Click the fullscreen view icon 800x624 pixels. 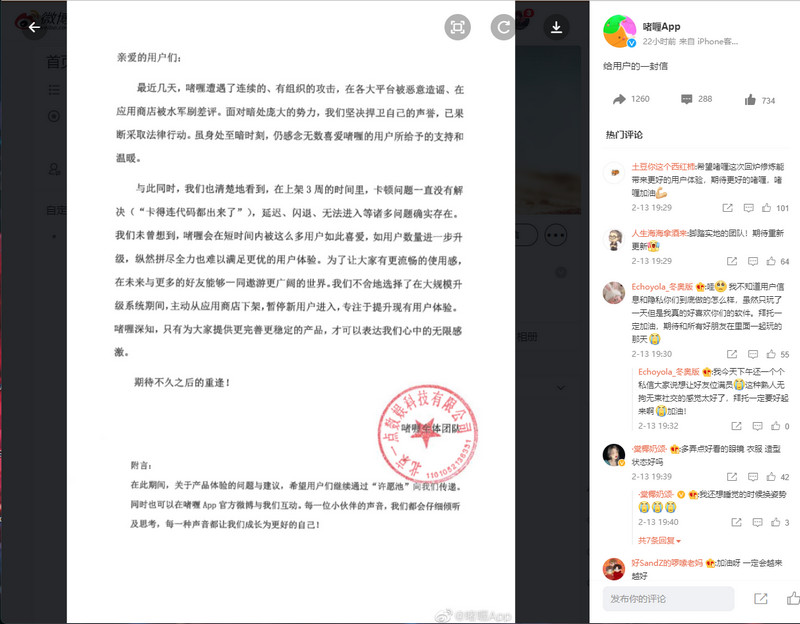click(x=457, y=27)
